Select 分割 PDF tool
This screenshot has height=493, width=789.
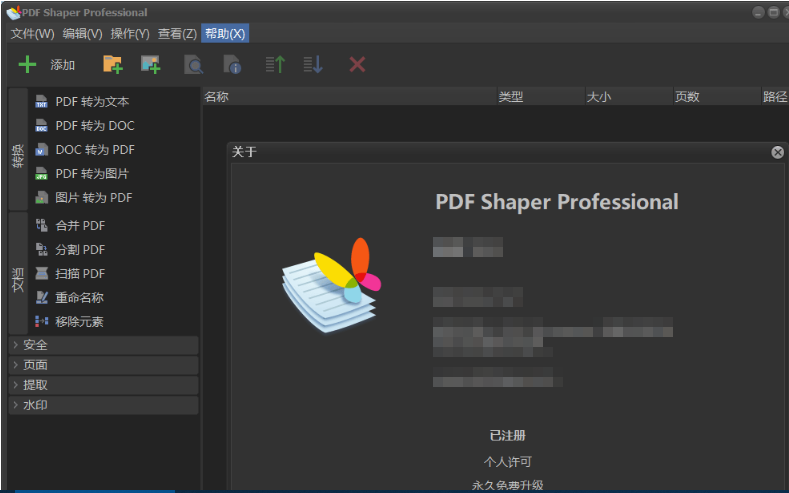80,250
